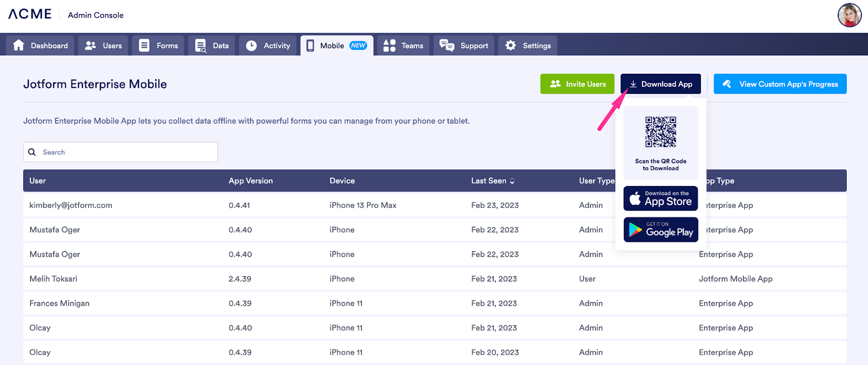Click the Data search-sheet icon
Viewport: 868px width, 365px height.
[201, 46]
